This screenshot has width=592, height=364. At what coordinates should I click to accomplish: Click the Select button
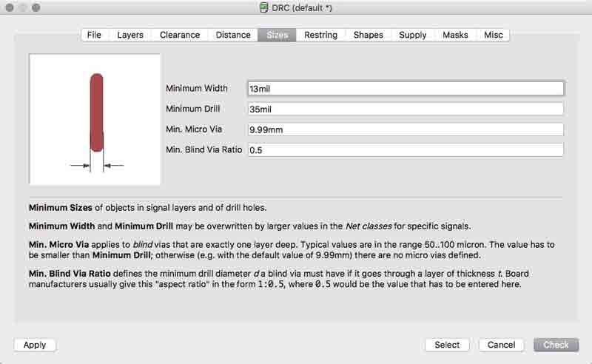(x=447, y=345)
